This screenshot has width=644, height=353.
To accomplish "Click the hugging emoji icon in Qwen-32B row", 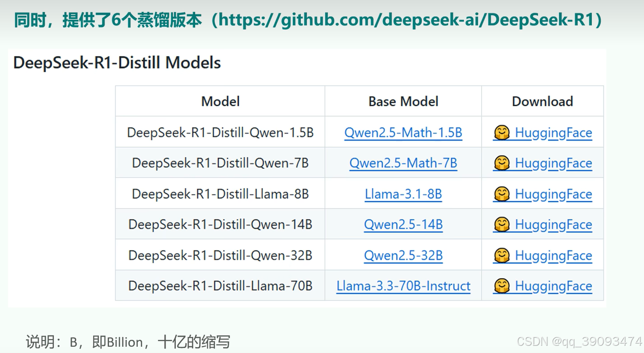I will pyautogui.click(x=501, y=255).
